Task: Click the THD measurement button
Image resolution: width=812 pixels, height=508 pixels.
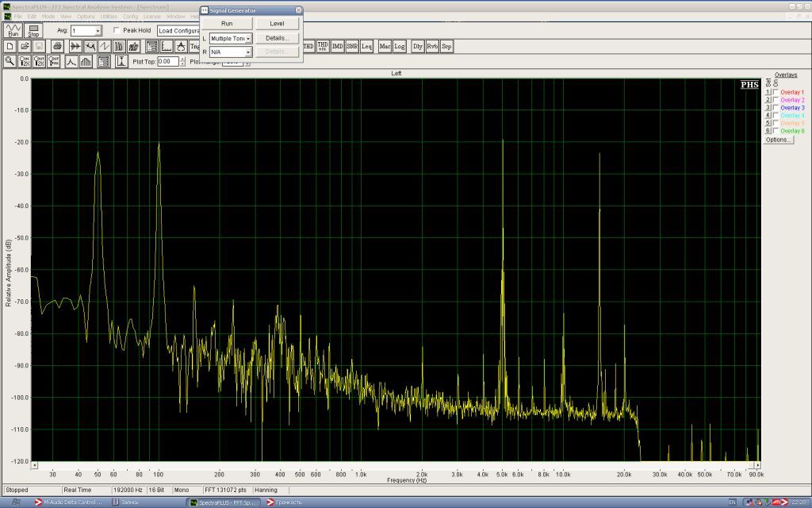Action: [308, 47]
